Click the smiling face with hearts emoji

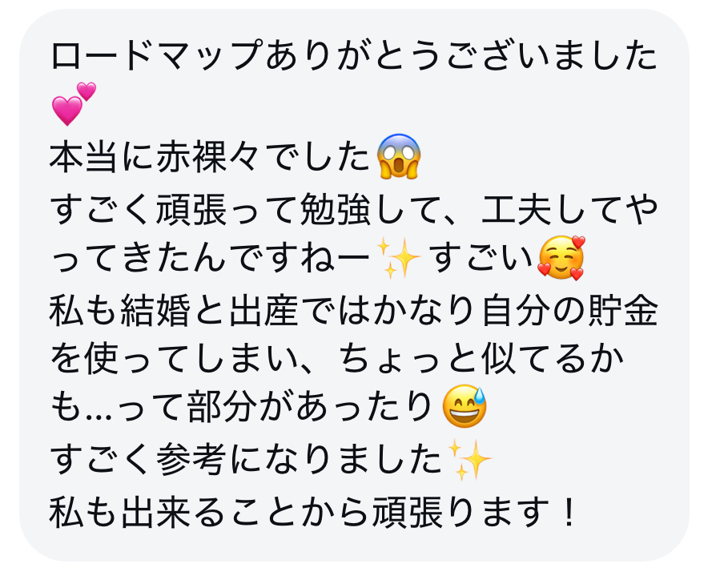click(561, 258)
